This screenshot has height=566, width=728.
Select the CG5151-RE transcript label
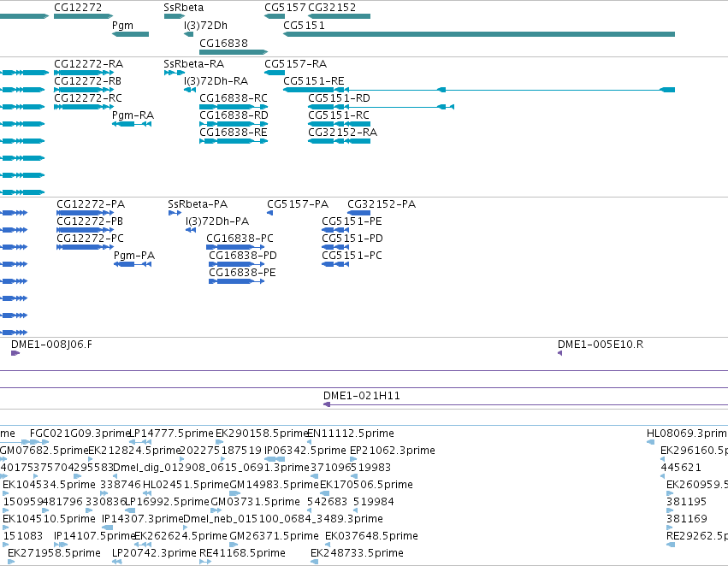(x=314, y=81)
